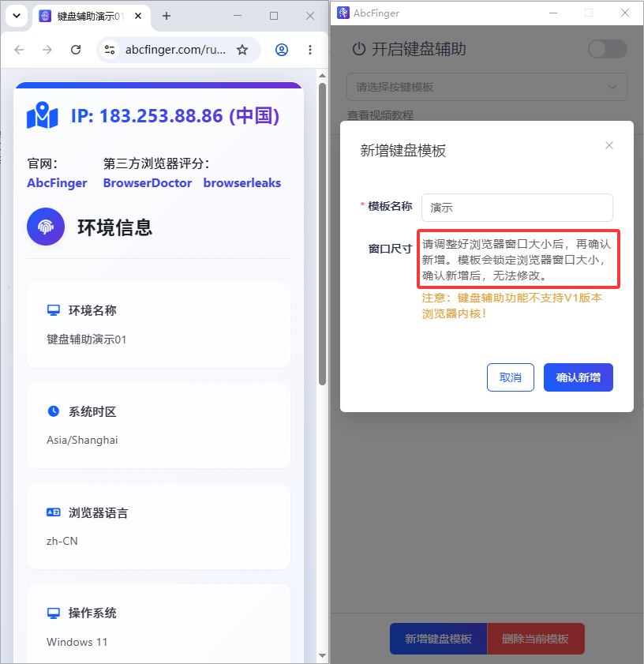The height and width of the screenshot is (664, 644).
Task: Close the 新增键盘模板 dialog with X
Action: [608, 146]
